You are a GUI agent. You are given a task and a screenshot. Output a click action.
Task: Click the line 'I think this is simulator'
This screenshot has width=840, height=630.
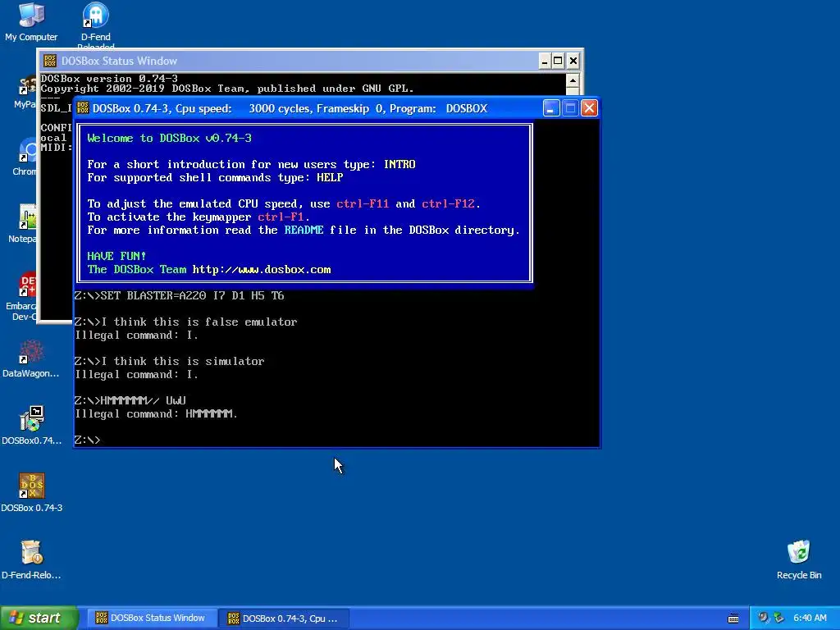(169, 362)
